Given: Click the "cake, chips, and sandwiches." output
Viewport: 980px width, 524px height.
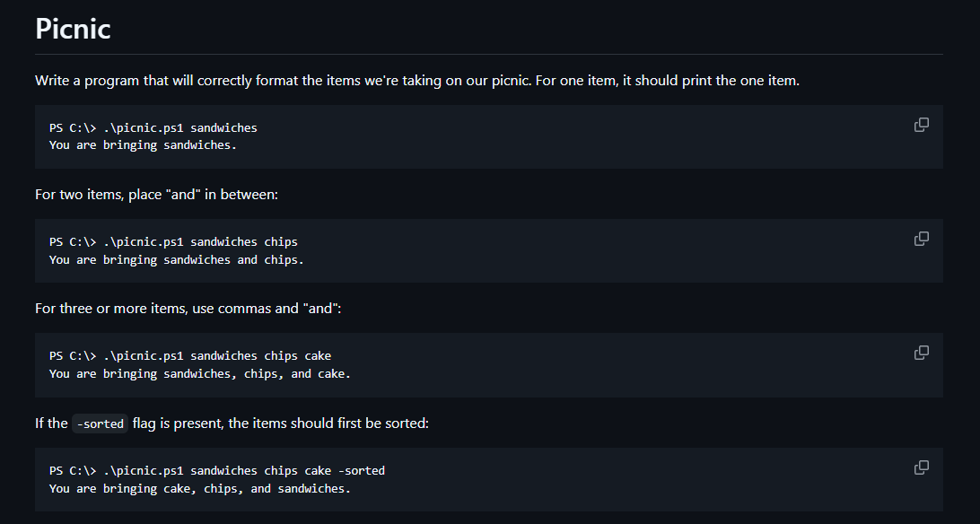Looking at the screenshot, I should pyautogui.click(x=200, y=488).
